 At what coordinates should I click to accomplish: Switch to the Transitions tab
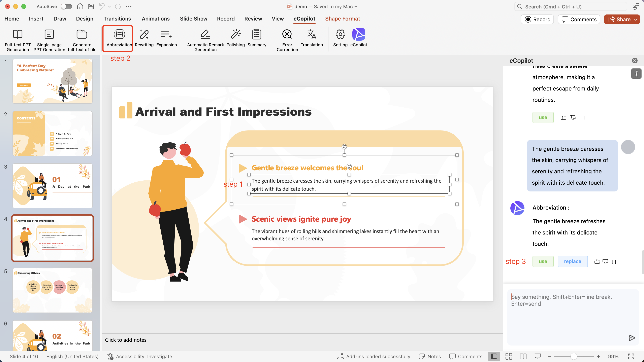point(117,19)
